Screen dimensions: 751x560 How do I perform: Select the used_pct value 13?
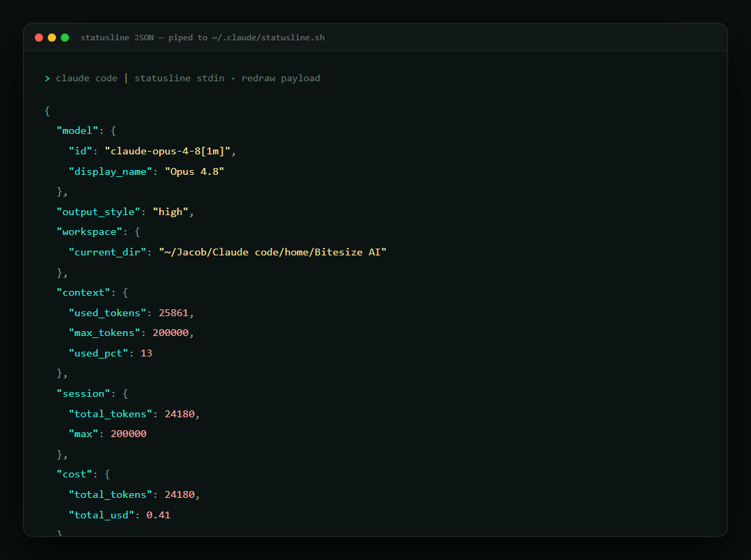pyautogui.click(x=147, y=353)
